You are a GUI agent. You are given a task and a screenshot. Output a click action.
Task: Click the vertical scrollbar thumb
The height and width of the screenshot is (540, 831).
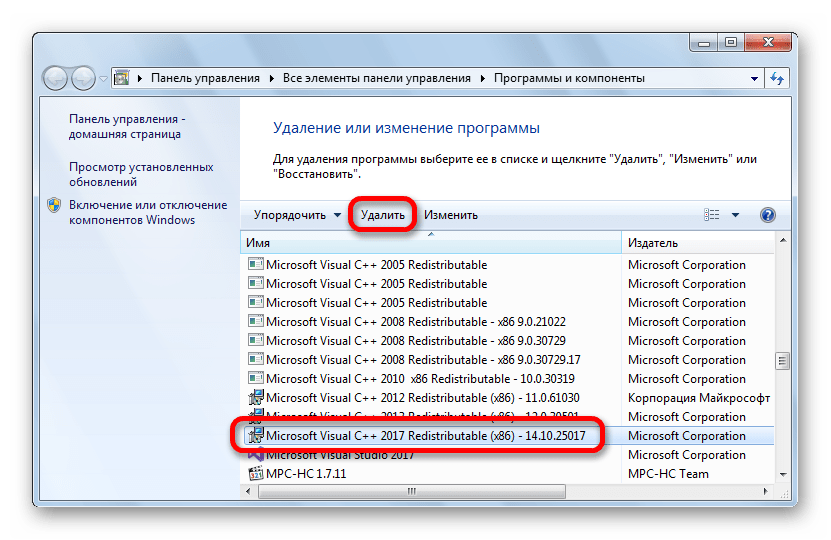(x=782, y=361)
